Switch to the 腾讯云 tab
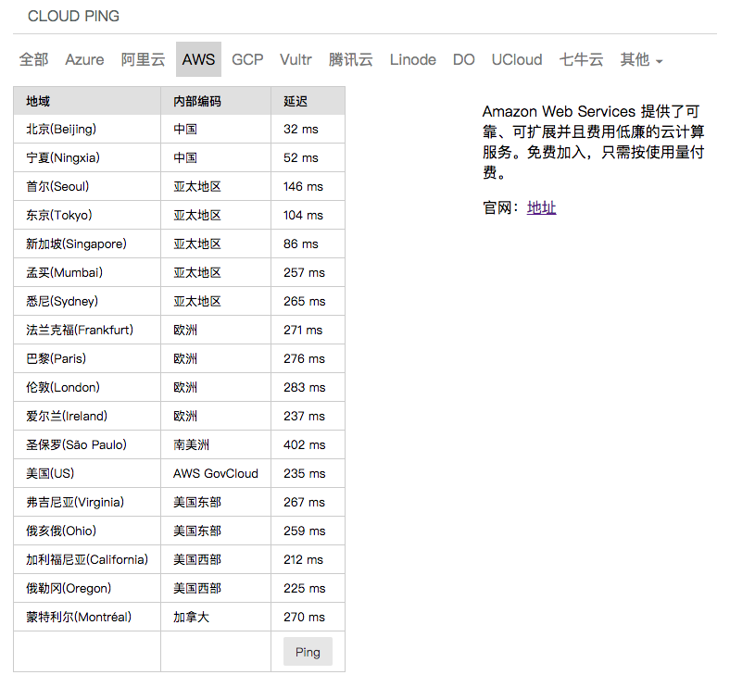730x700 pixels. click(x=350, y=59)
